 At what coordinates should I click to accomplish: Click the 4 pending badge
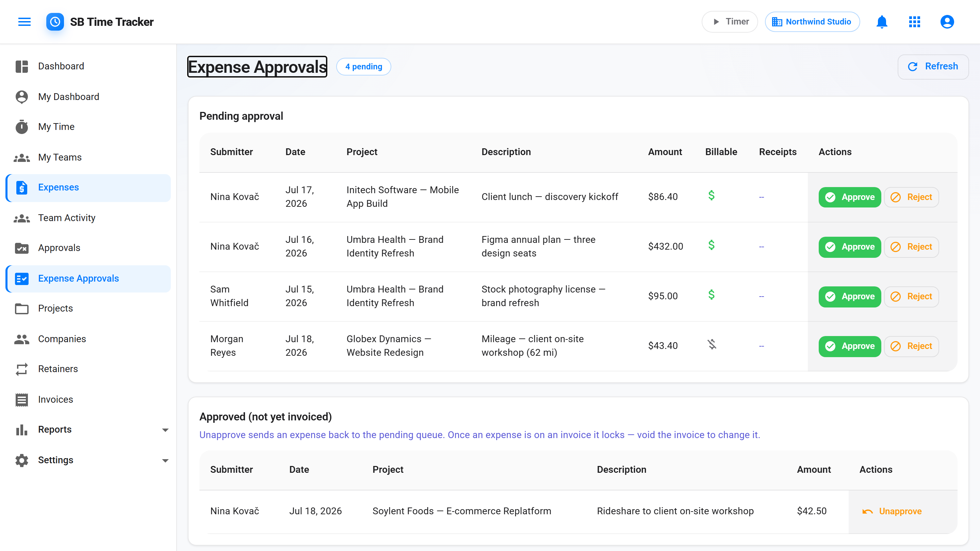point(364,67)
